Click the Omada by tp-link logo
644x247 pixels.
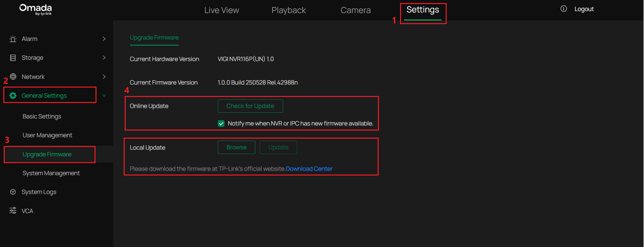coord(36,10)
